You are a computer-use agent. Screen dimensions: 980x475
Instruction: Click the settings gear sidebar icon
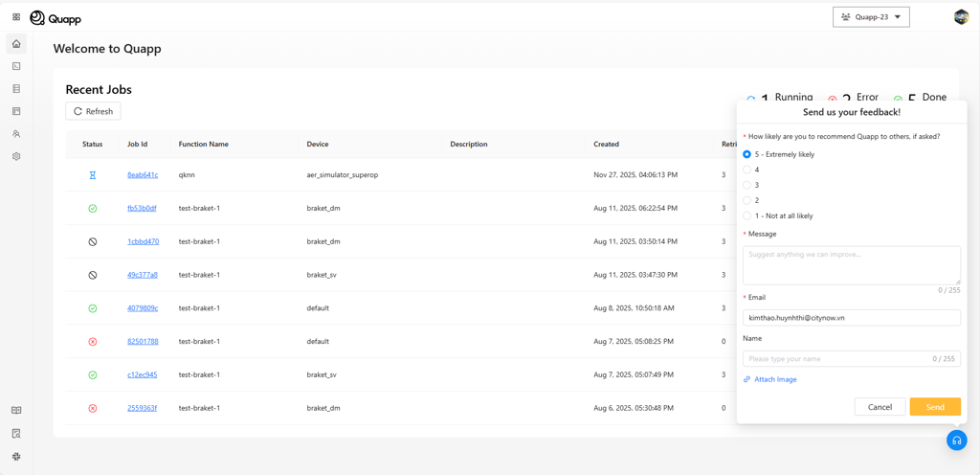tap(16, 156)
